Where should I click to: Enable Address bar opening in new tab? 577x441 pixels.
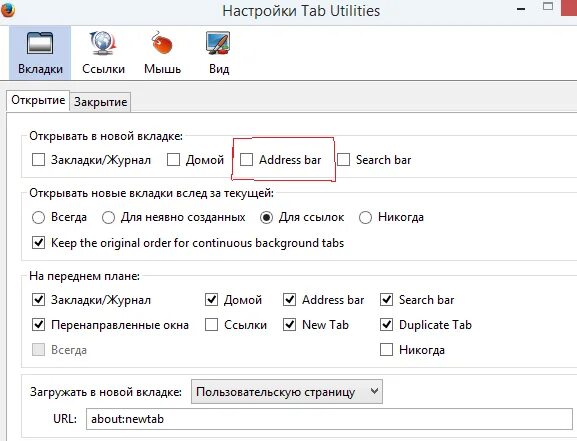pos(246,160)
